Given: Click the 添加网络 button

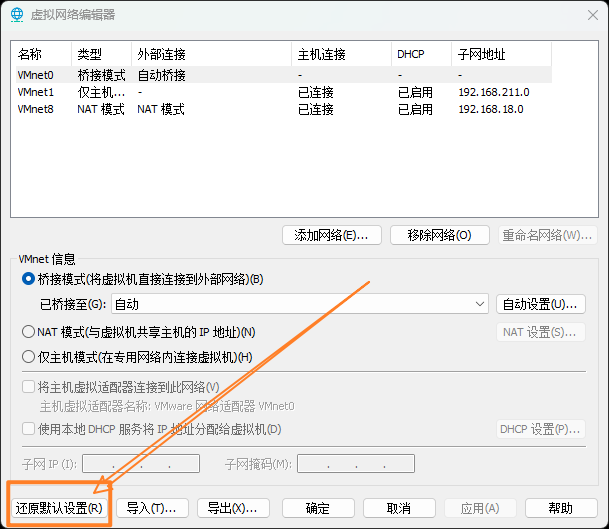Looking at the screenshot, I should [331, 236].
